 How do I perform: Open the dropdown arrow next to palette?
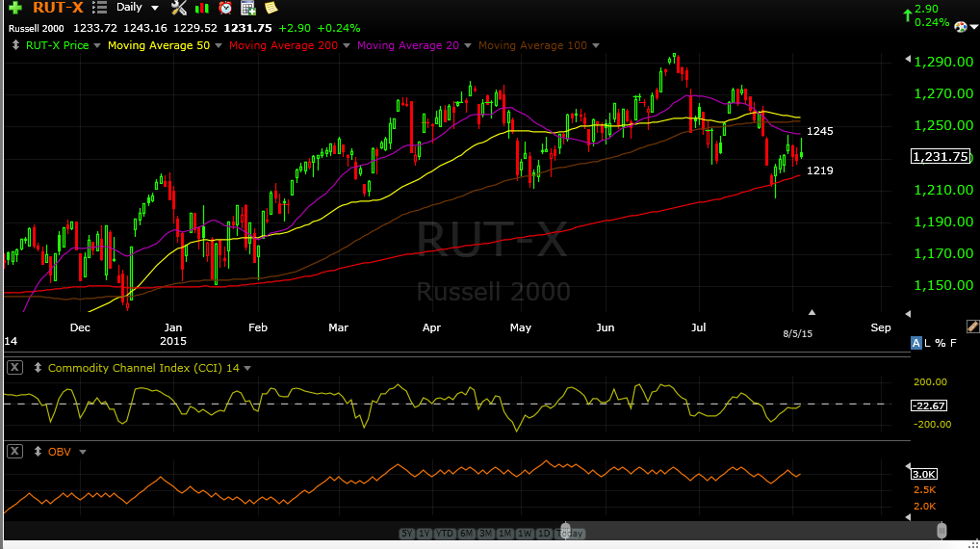[974, 27]
